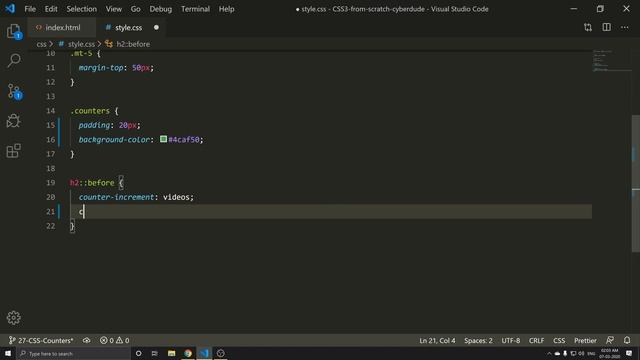Click the css folder breadcrumb

tap(41, 44)
